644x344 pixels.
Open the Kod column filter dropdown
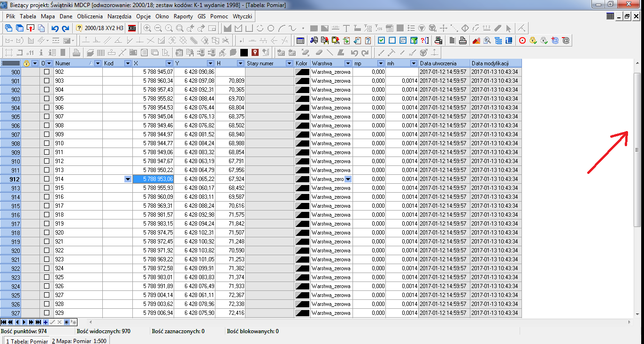pyautogui.click(x=128, y=63)
